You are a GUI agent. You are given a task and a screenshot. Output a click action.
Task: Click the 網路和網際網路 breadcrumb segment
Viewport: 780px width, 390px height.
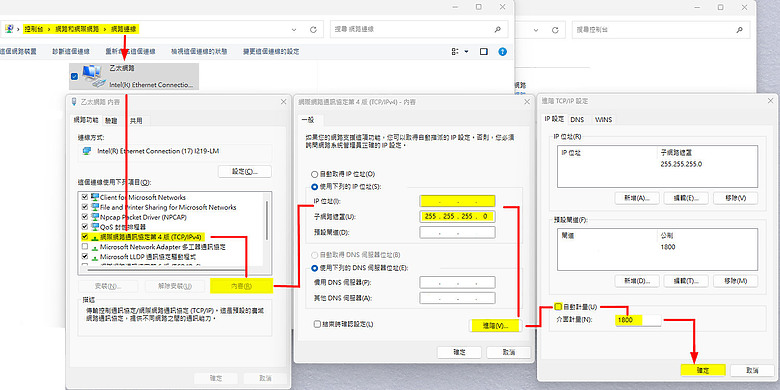[76, 29]
